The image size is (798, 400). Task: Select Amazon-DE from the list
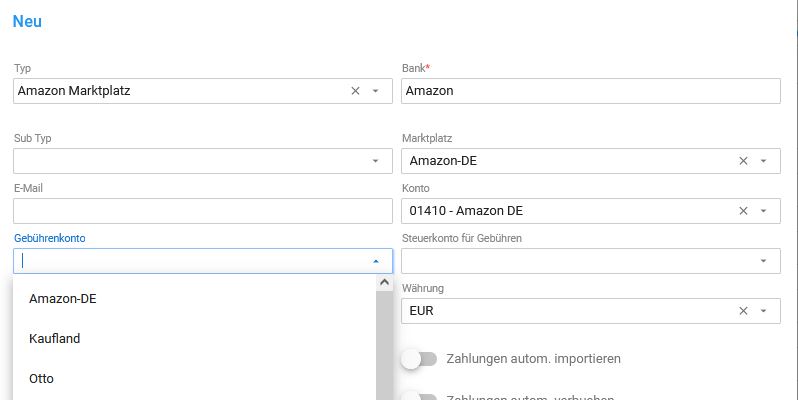[x=194, y=299]
